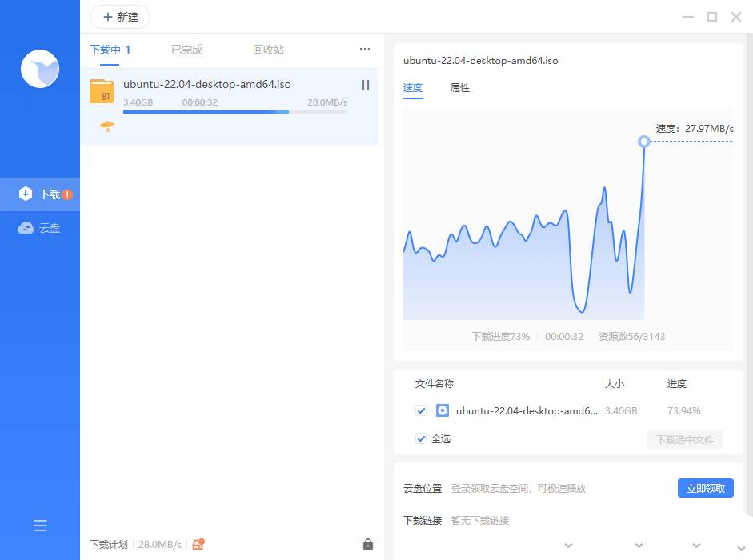Image resolution: width=753 pixels, height=560 pixels.
Task: Click the orange icon beside 28.0MB/s at the bottom
Action: coord(198,544)
